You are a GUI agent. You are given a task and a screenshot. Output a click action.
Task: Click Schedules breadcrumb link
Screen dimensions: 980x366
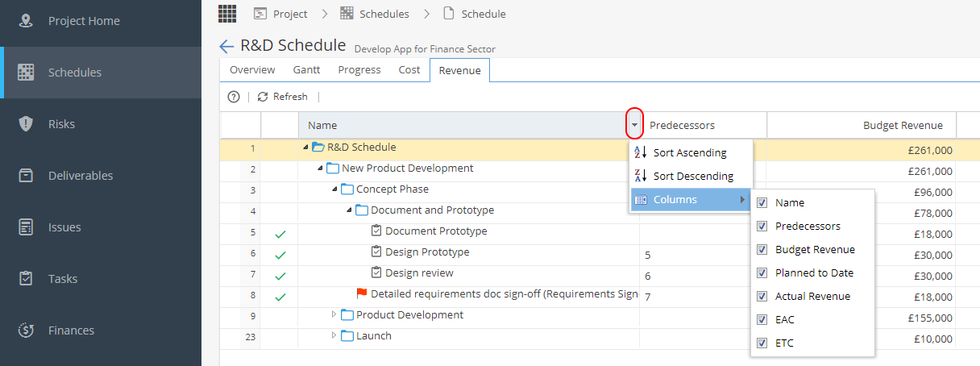[384, 14]
